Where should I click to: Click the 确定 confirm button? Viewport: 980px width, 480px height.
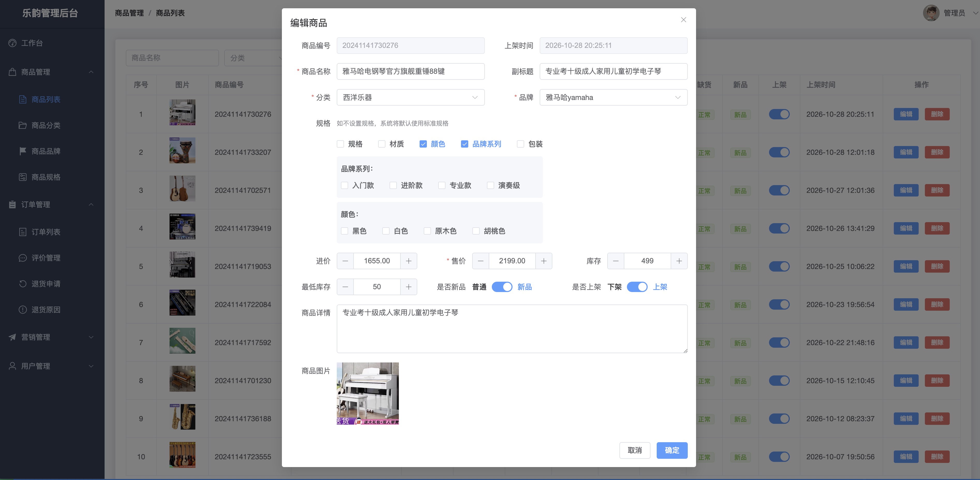(672, 450)
